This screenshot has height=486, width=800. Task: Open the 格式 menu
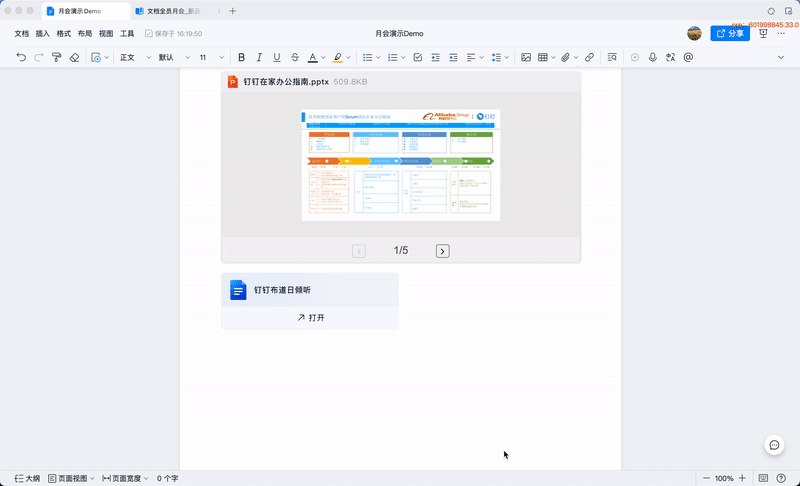click(64, 34)
